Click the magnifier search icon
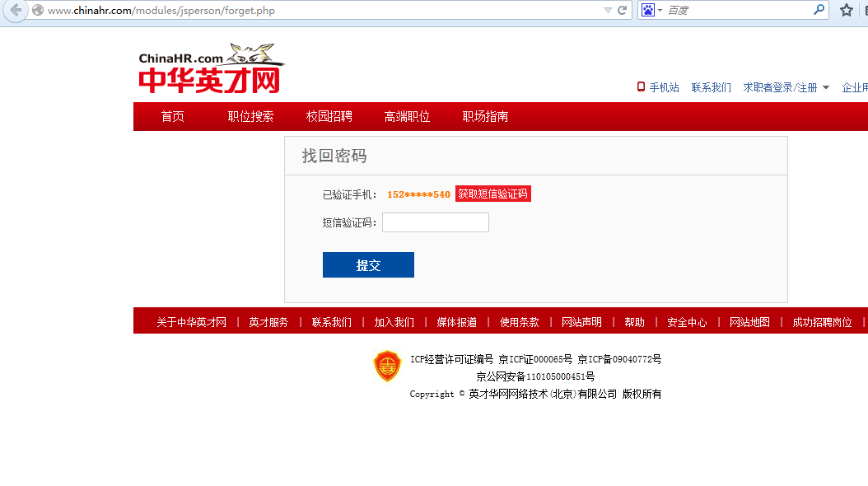This screenshot has width=868, height=486. click(x=819, y=9)
